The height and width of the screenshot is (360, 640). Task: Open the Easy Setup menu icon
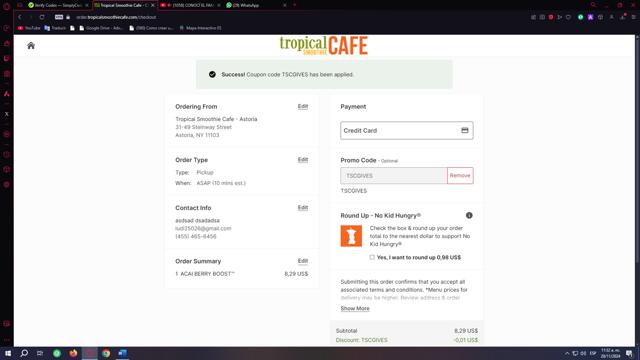(x=633, y=17)
